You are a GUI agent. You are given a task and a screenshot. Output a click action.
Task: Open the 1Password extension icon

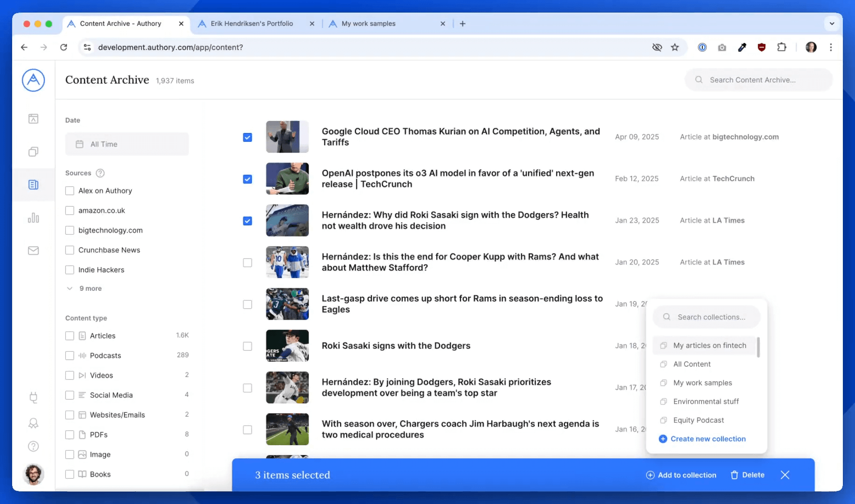pyautogui.click(x=702, y=47)
